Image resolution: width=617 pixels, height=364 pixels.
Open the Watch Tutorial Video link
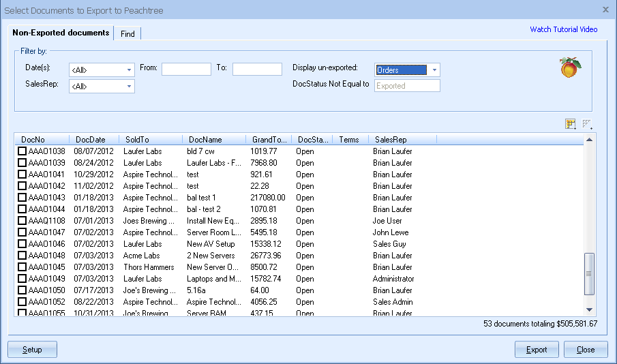(563, 29)
